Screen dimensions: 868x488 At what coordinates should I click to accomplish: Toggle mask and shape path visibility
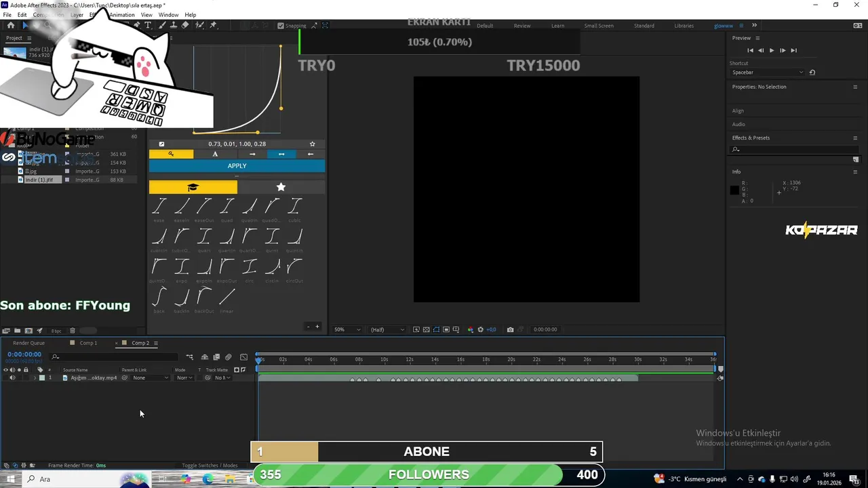(436, 329)
